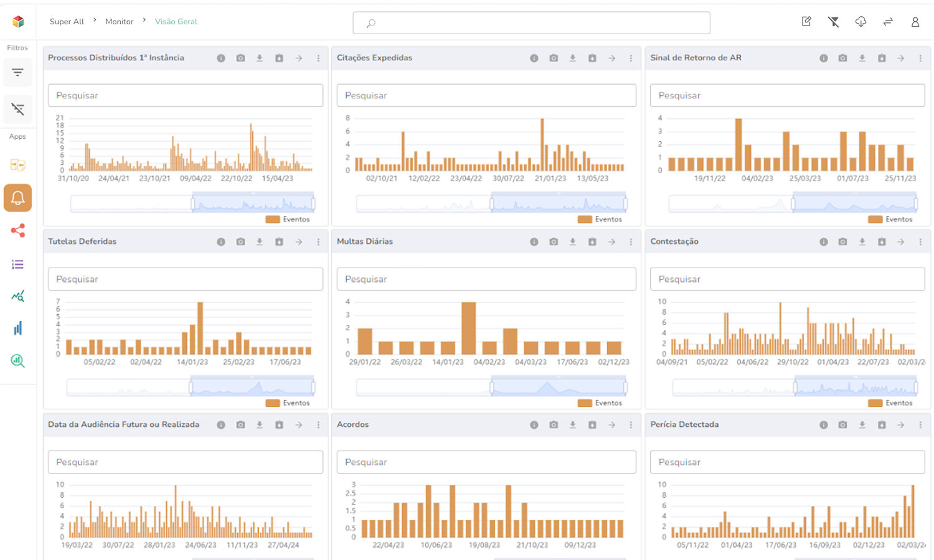Screen dimensions: 934x560
Task: Toggle Eventos legend in Tutelas Deferidas
Action: [288, 403]
